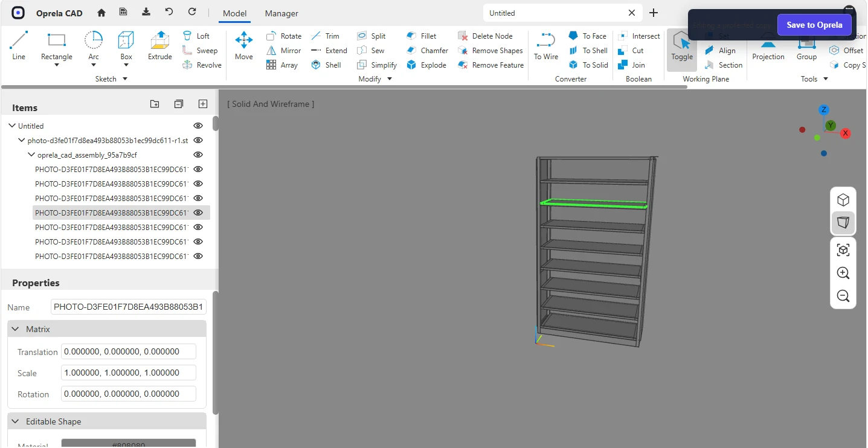
Task: Add a new folder in Items panel
Action: click(x=155, y=104)
